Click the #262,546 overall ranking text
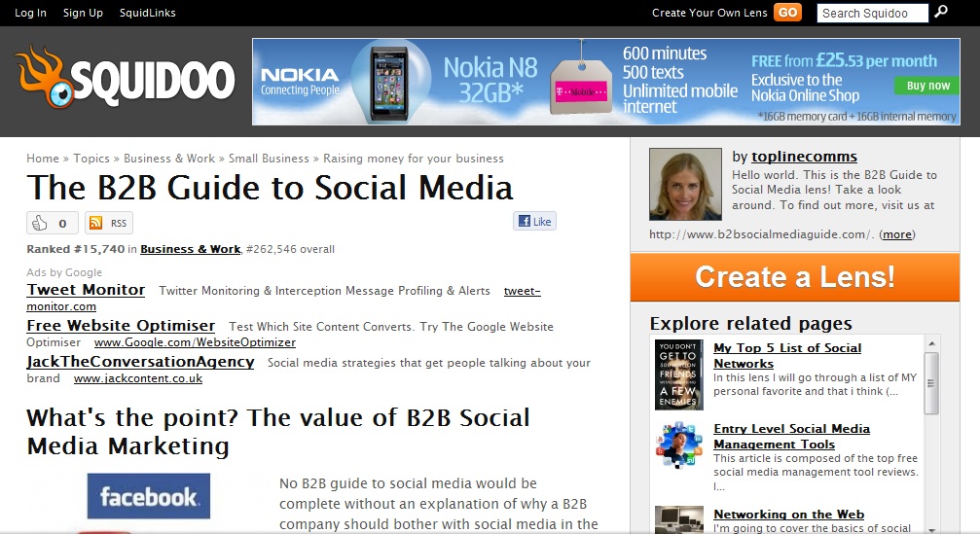This screenshot has width=980, height=534. tap(291, 249)
